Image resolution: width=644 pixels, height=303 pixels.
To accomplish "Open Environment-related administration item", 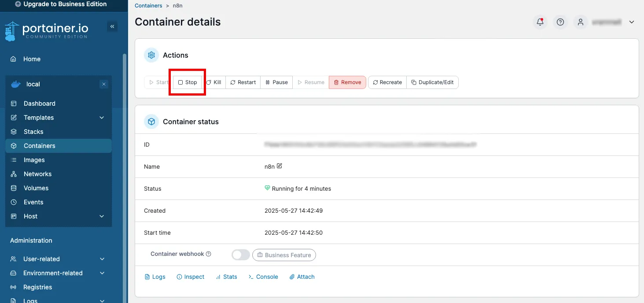I will (53, 273).
